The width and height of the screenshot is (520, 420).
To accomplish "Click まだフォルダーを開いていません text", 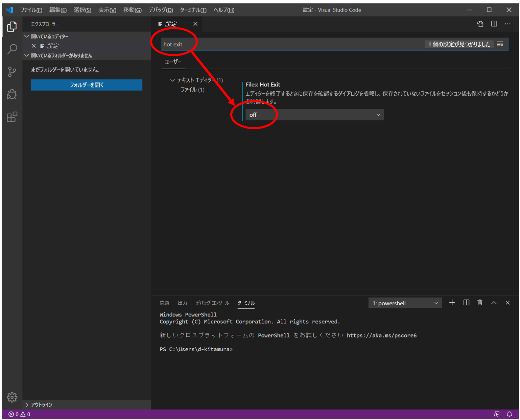I will (x=65, y=70).
